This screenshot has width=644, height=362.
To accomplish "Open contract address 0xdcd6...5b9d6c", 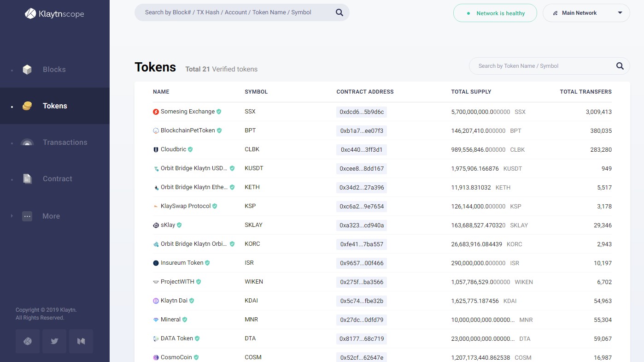I will 362,112.
